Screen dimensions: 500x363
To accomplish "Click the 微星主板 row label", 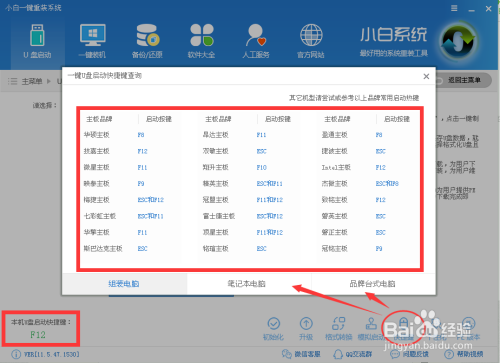I will 97,167.
